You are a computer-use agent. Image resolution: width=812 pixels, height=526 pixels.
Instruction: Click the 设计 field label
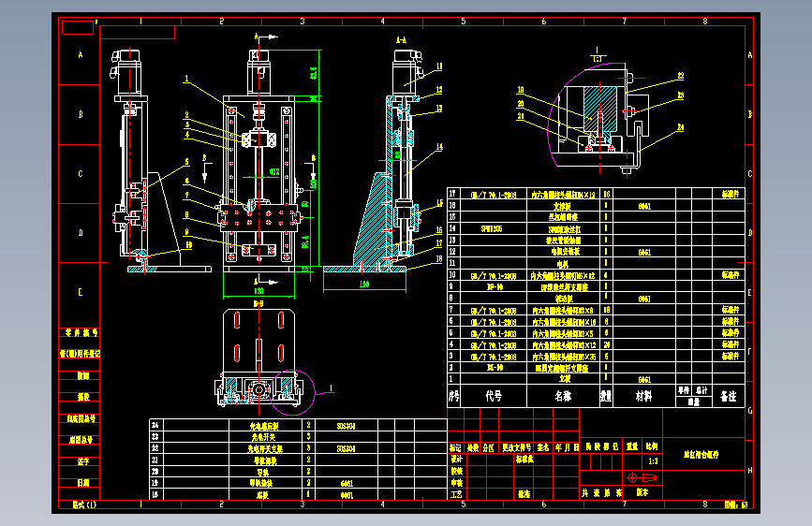(456, 460)
